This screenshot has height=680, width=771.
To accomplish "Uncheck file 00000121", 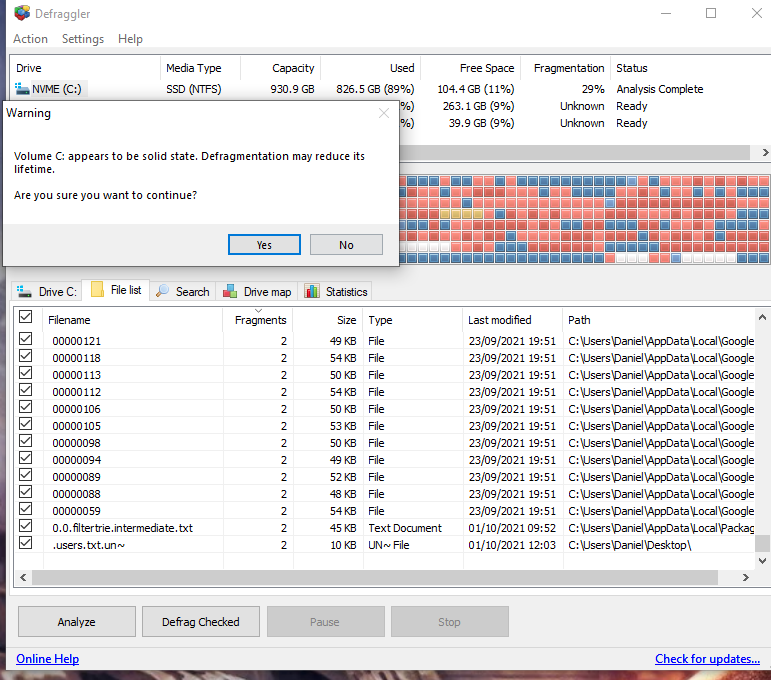I will click(x=26, y=339).
